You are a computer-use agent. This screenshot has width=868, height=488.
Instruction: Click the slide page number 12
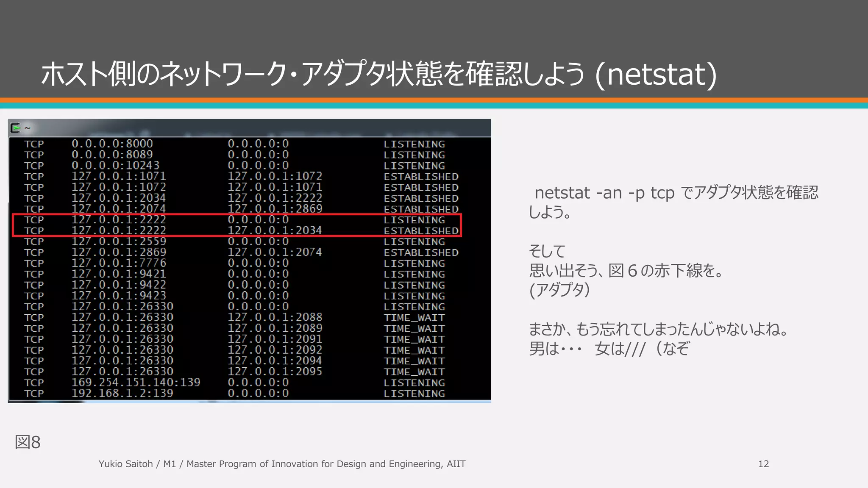pyautogui.click(x=763, y=464)
